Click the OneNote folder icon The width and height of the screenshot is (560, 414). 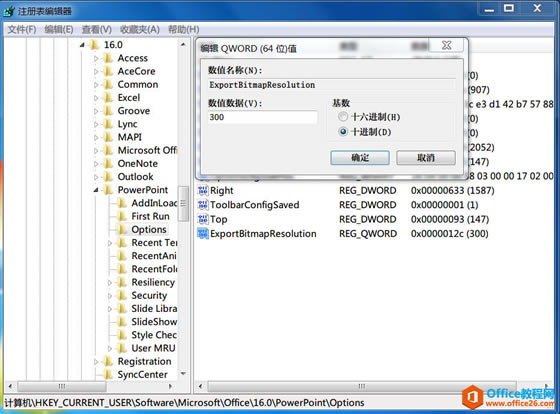tap(109, 164)
